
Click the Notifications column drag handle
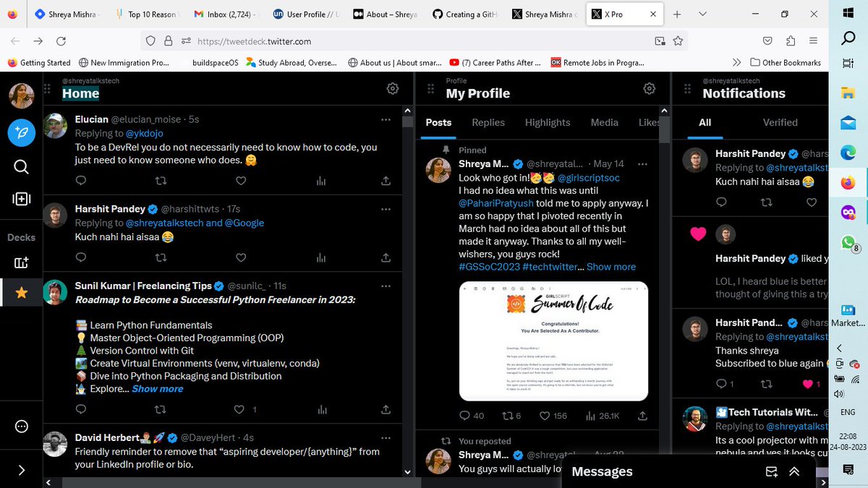688,89
